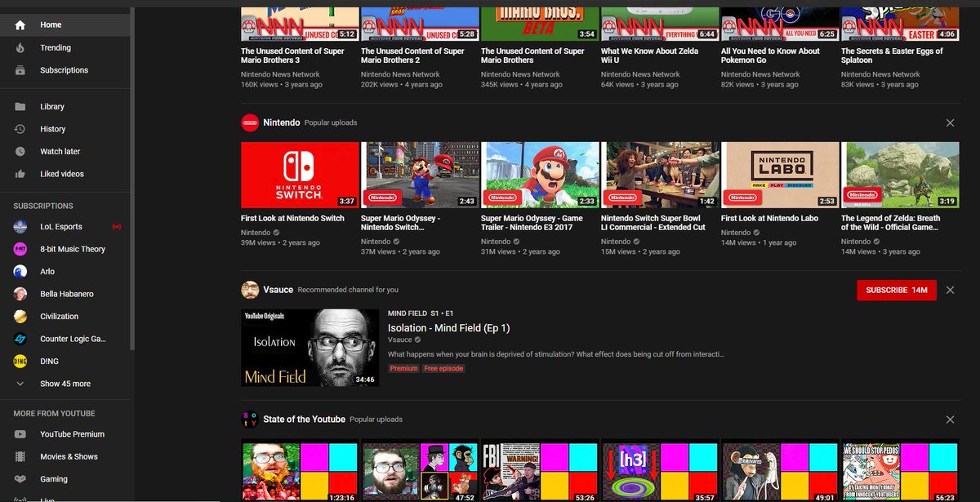This screenshot has height=502, width=980.
Task: Play the 56:23 We Should Stop video
Action: [900, 471]
